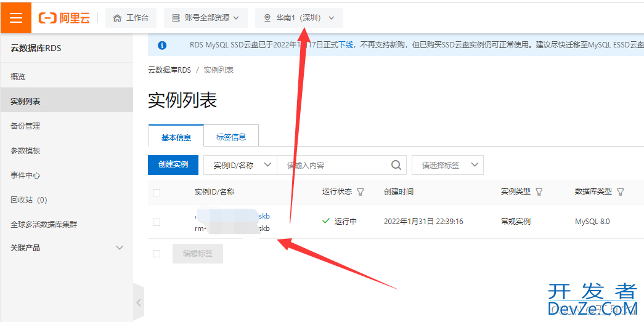
Task: Tick the checkbox beside 编辑标签
Action: click(x=157, y=254)
